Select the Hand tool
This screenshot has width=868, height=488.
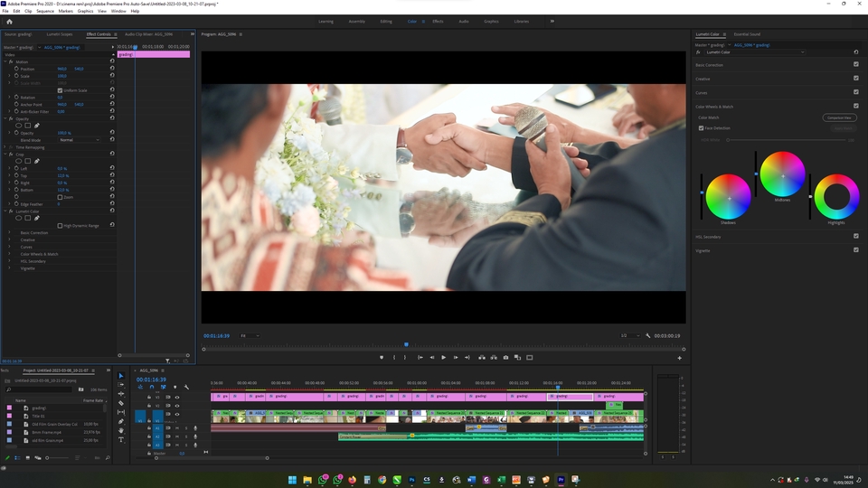pyautogui.click(x=120, y=430)
